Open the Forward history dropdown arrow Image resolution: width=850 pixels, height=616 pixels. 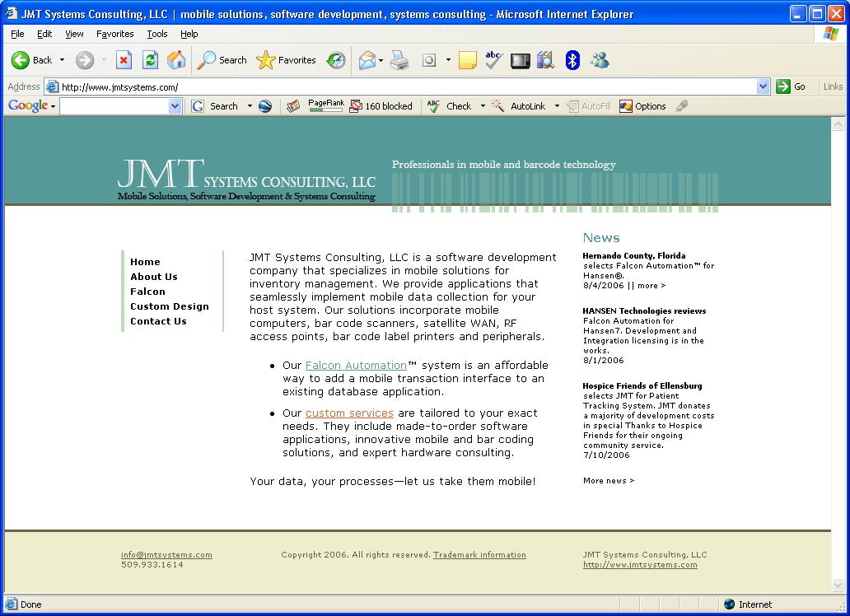click(x=104, y=60)
